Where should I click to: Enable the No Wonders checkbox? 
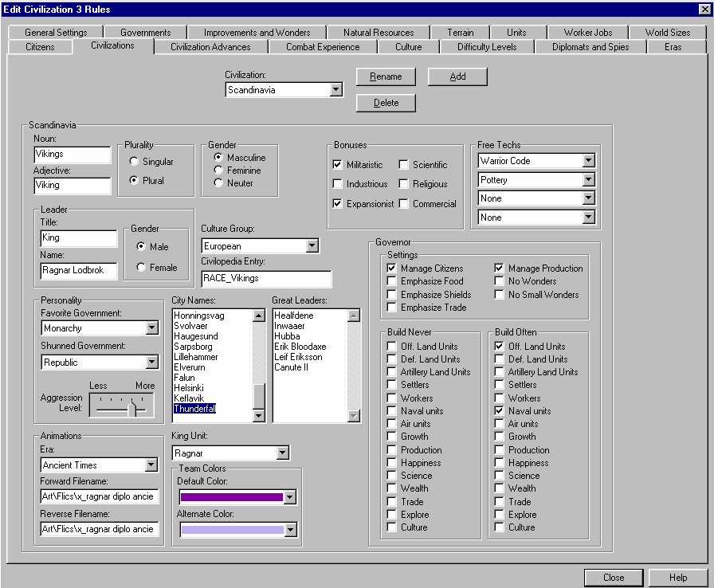pyautogui.click(x=499, y=280)
